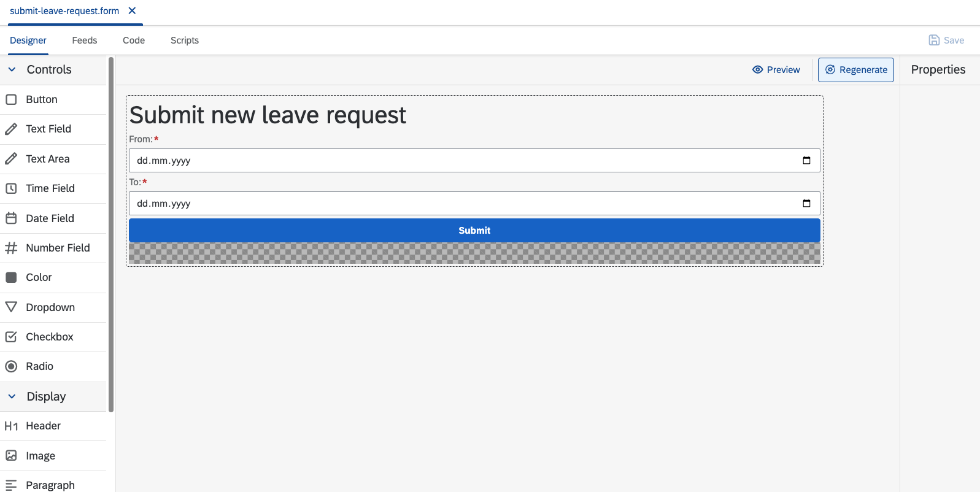Select the Header H1 icon

pos(11,426)
